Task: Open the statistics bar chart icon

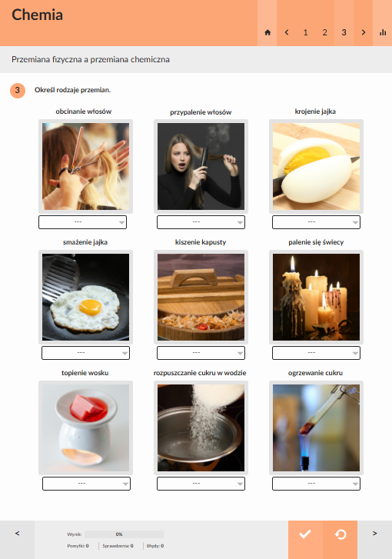Action: pyautogui.click(x=383, y=32)
